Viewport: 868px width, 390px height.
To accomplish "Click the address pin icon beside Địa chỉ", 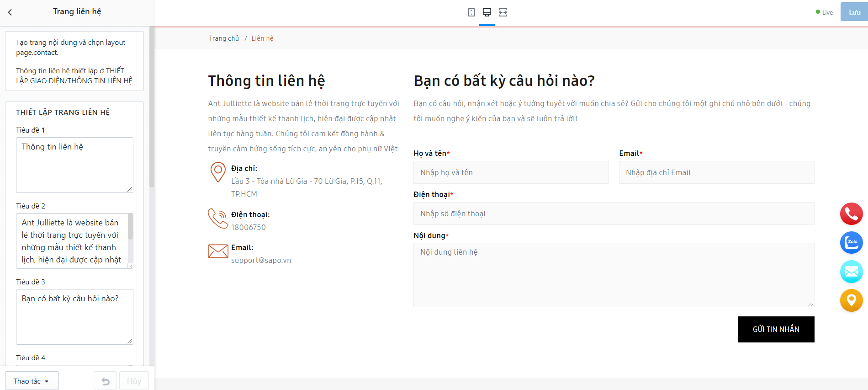I will click(x=218, y=172).
